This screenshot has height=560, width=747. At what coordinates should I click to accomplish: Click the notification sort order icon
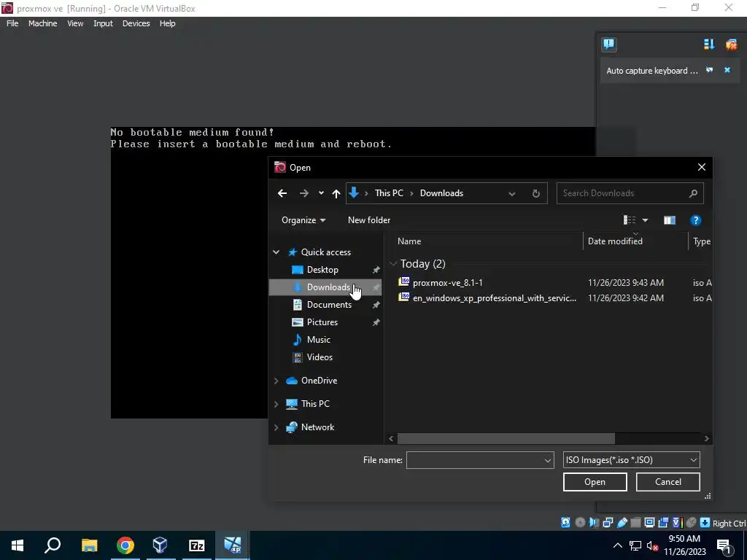pyautogui.click(x=709, y=44)
